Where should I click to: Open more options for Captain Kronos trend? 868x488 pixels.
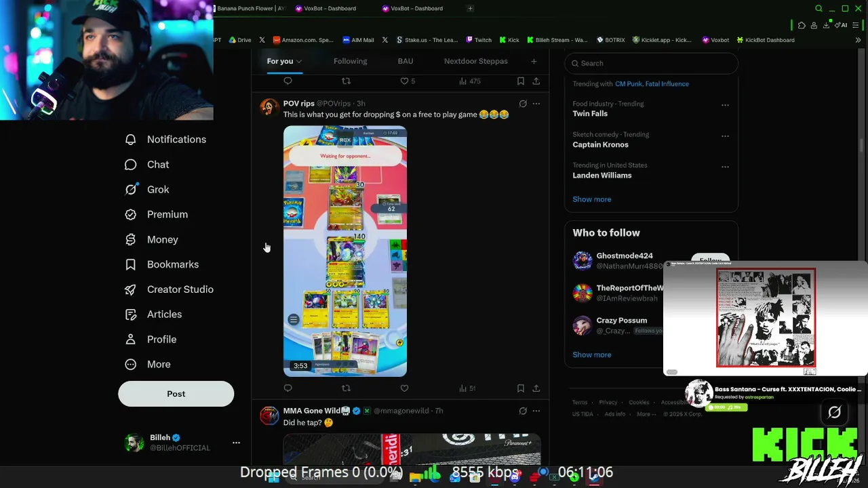pos(725,136)
